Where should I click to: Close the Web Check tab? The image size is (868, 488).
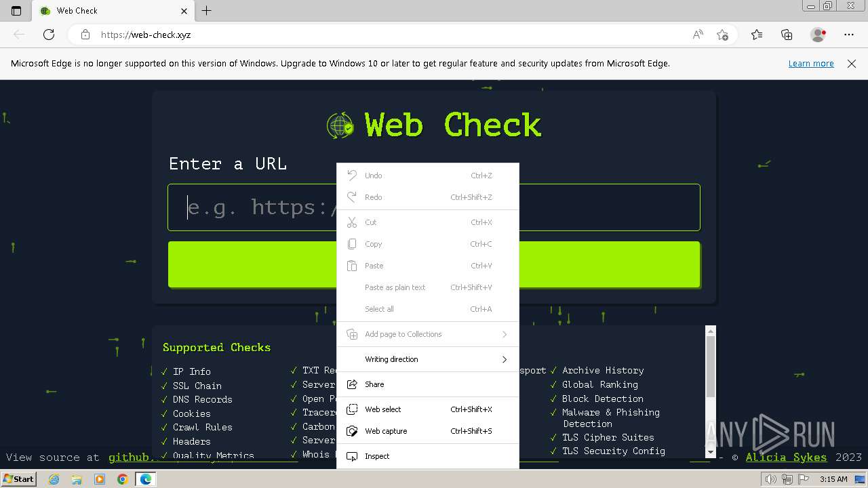tap(184, 11)
